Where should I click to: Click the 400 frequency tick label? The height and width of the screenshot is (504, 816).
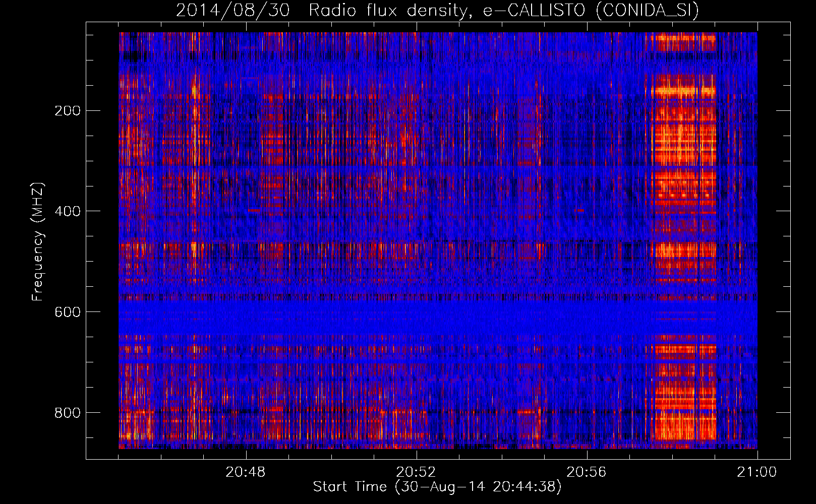point(68,211)
